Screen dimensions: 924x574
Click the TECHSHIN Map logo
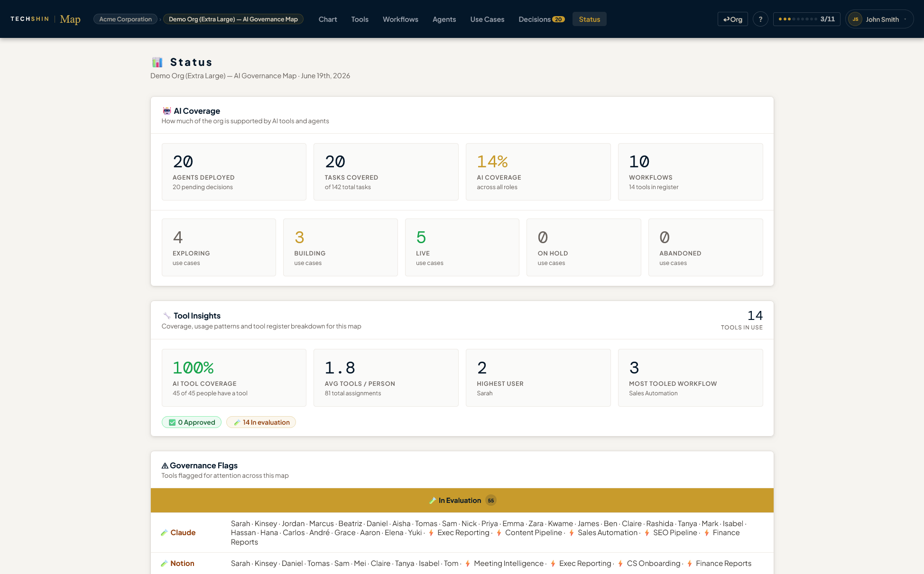(x=46, y=19)
